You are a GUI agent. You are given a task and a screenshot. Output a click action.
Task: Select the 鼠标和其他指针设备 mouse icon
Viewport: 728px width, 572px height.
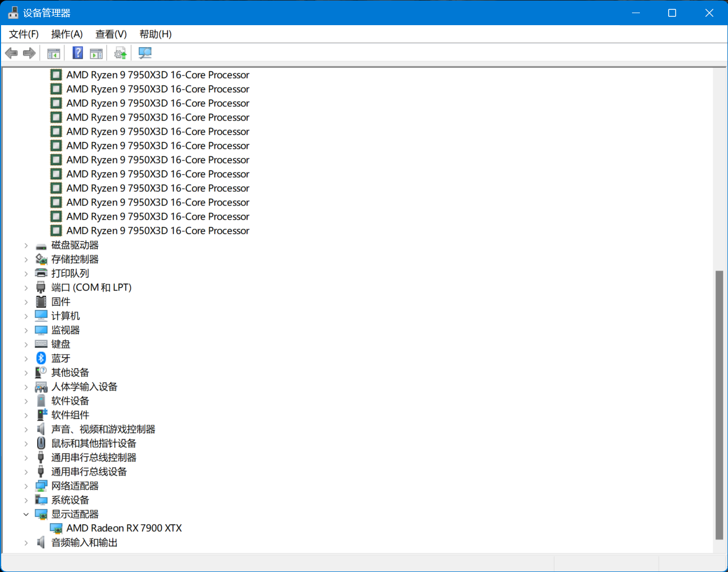coord(41,443)
